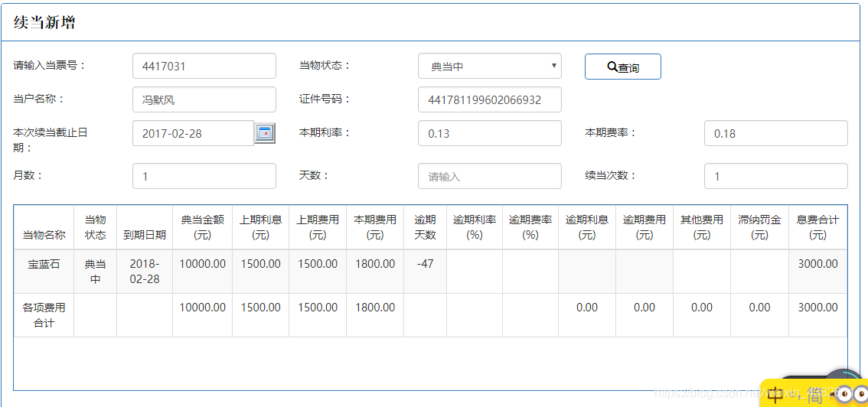
Task: Click the 逾期费率(%) column header
Action: pos(530,227)
